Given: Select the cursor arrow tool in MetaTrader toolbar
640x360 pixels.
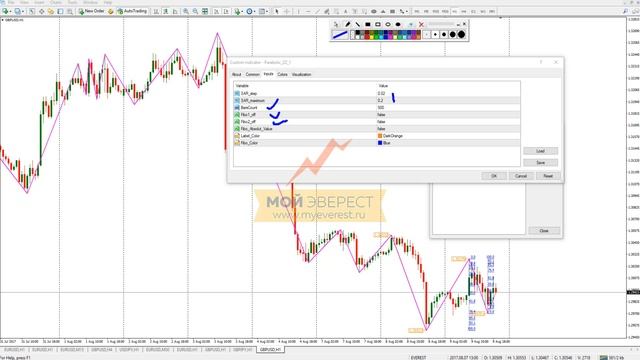Looking at the screenshot, I should point(277,11).
